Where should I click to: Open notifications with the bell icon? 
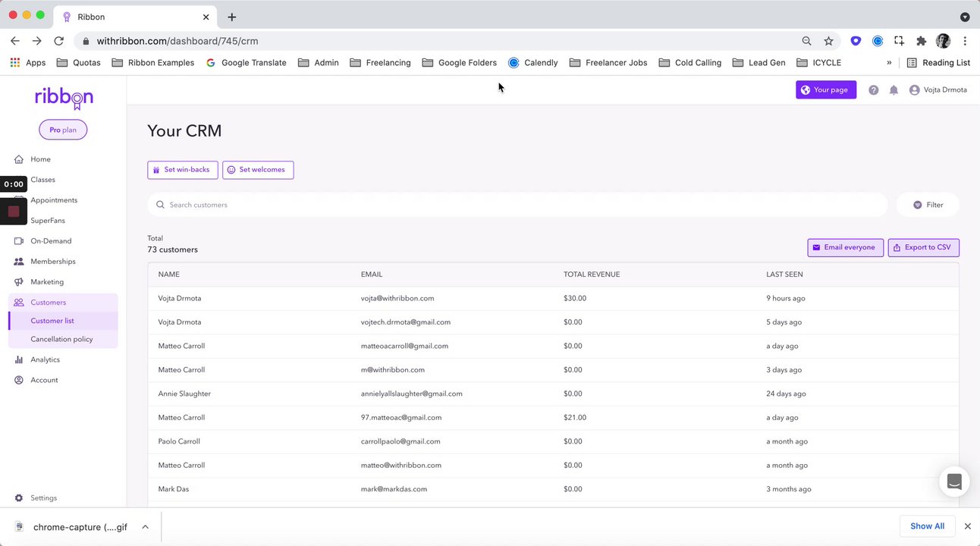[894, 90]
